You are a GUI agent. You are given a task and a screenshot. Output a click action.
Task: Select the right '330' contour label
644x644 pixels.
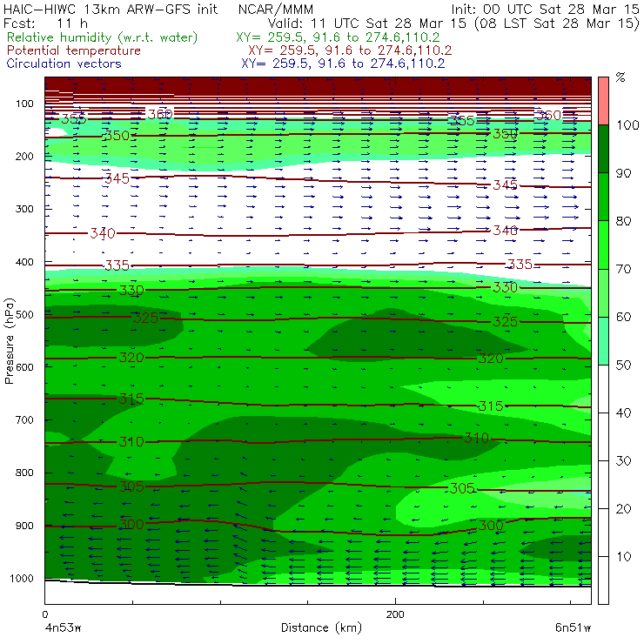pos(505,287)
